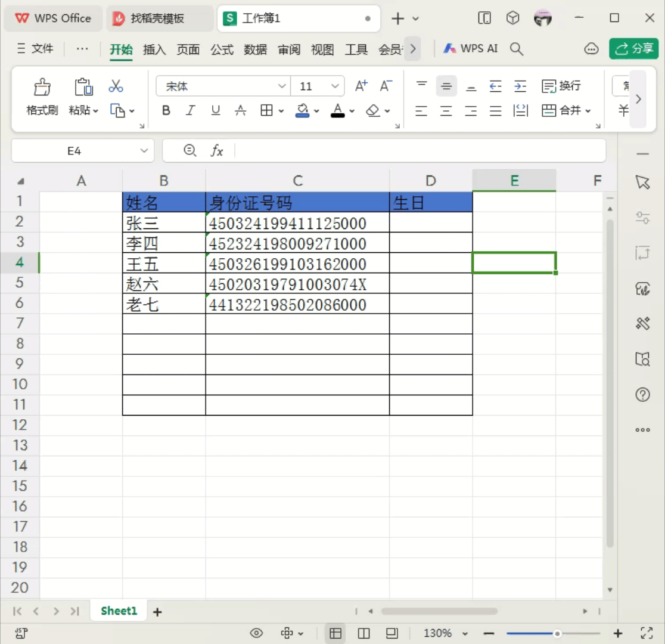Open the 文件 (File) menu
The width and height of the screenshot is (665, 644).
pyautogui.click(x=36, y=49)
